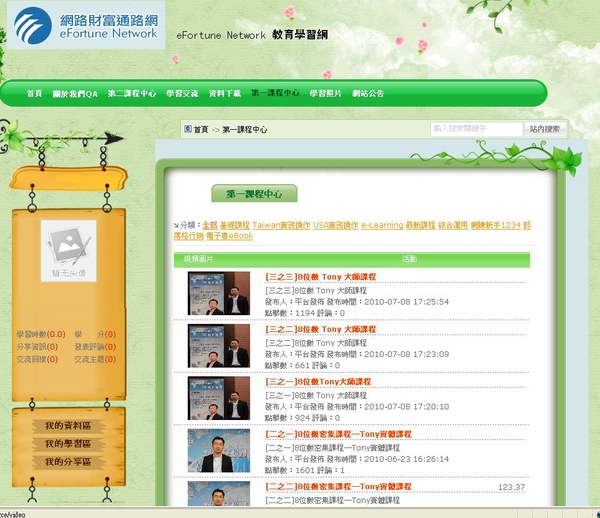Filter by e-Learning category
This screenshot has width=600, height=518.
[382, 225]
